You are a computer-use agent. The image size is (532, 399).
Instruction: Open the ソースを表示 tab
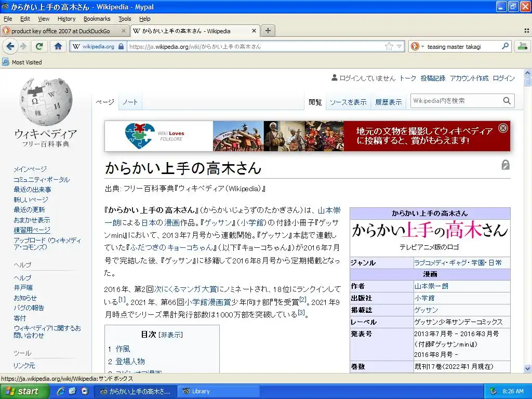[x=348, y=102]
